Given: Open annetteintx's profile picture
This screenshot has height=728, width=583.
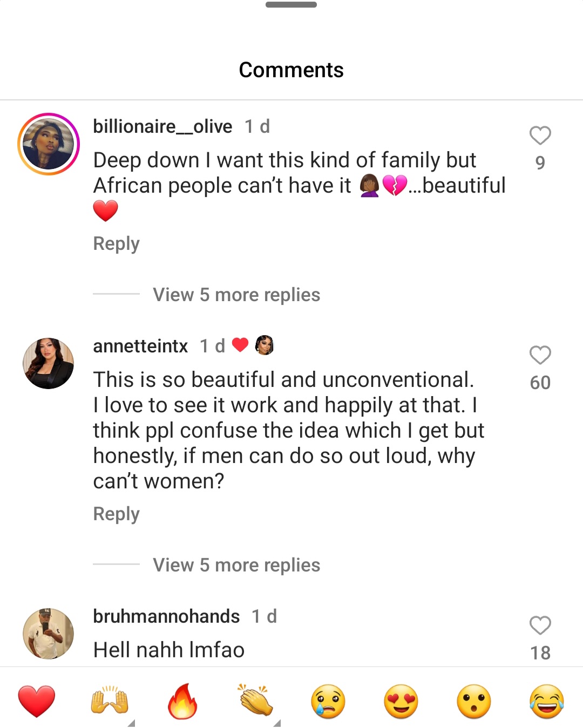Looking at the screenshot, I should tap(49, 363).
